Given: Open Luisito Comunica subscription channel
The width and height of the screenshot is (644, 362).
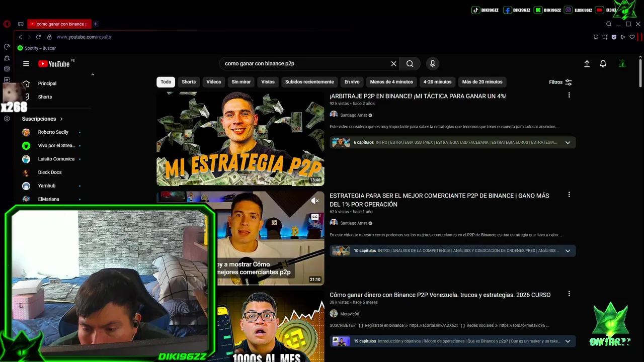Looking at the screenshot, I should [56, 159].
